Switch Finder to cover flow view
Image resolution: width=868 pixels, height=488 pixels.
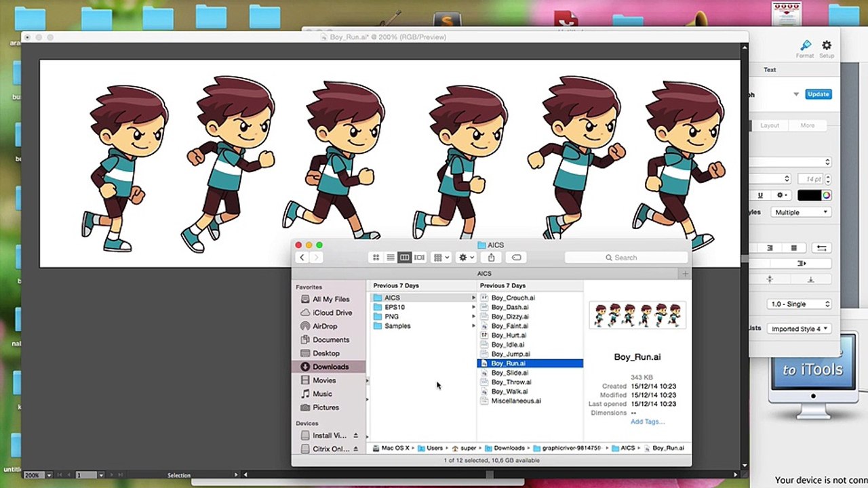[x=420, y=258]
